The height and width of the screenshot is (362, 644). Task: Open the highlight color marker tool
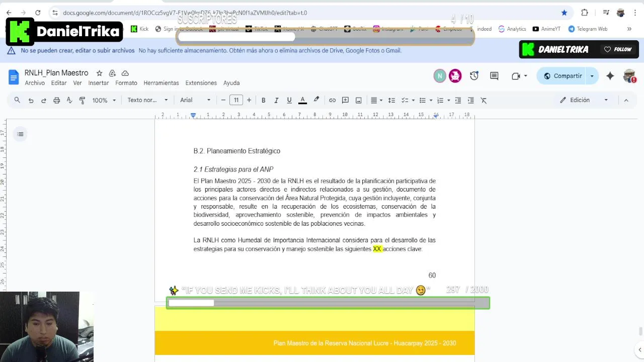click(316, 100)
